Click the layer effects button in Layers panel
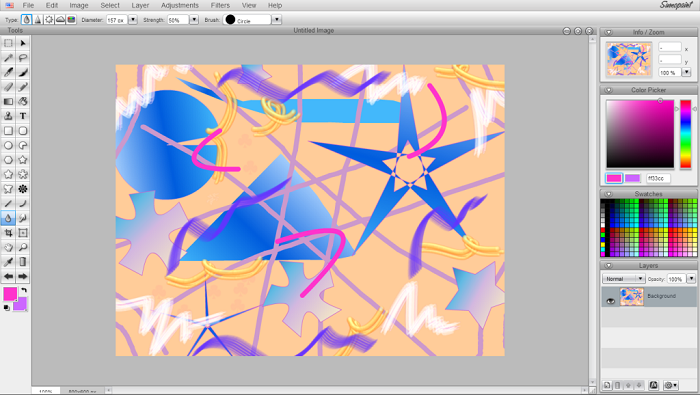The width and height of the screenshot is (700, 395). pyautogui.click(x=654, y=385)
